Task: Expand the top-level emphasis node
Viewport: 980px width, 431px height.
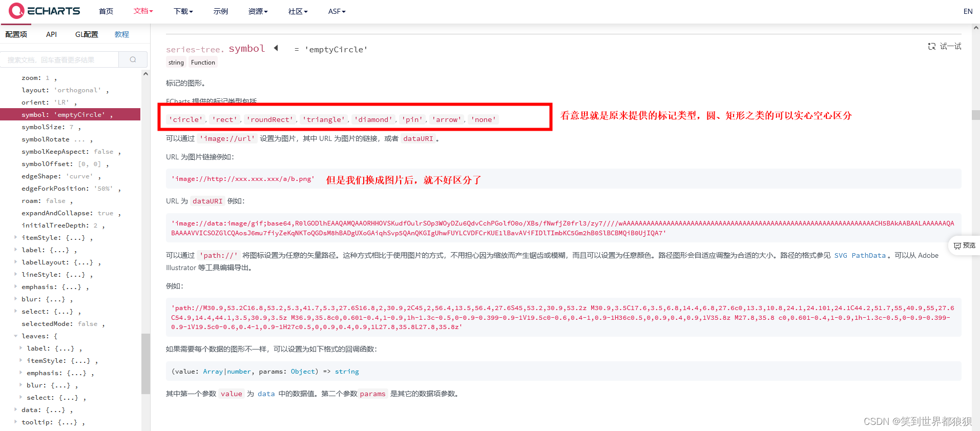Action: tap(16, 286)
